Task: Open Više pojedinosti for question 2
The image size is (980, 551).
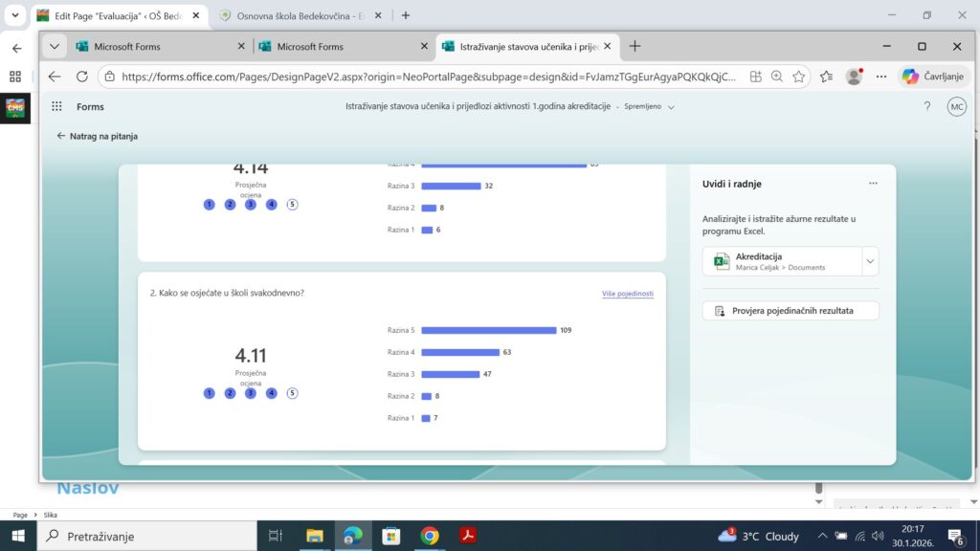Action: coord(627,294)
